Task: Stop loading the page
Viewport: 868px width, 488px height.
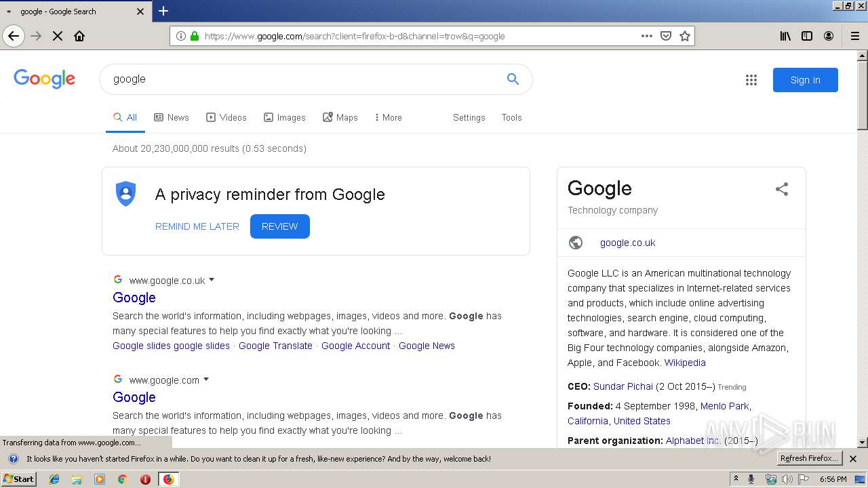Action: pyautogui.click(x=58, y=36)
